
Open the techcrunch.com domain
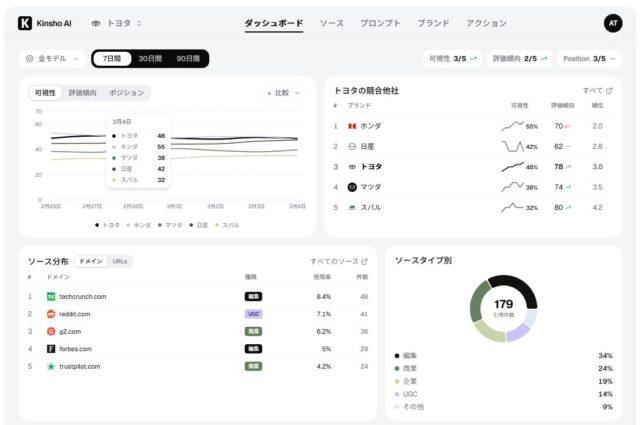83,296
